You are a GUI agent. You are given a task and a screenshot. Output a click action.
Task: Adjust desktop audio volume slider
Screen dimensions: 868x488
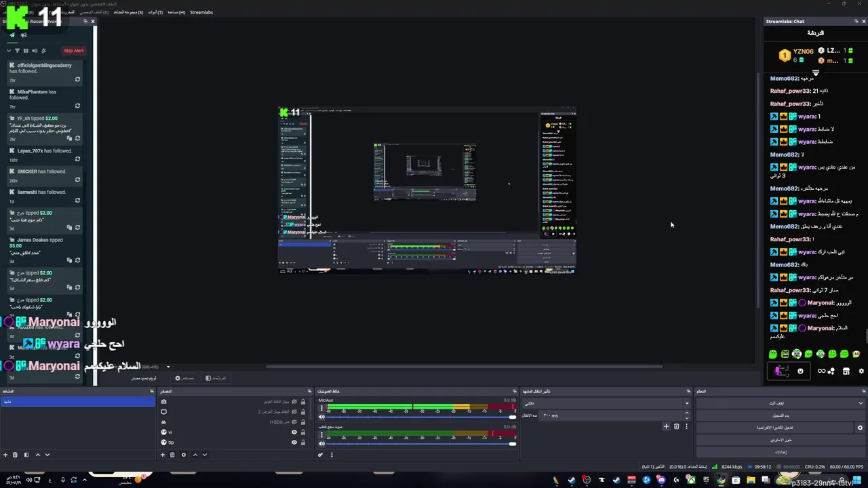point(420,444)
